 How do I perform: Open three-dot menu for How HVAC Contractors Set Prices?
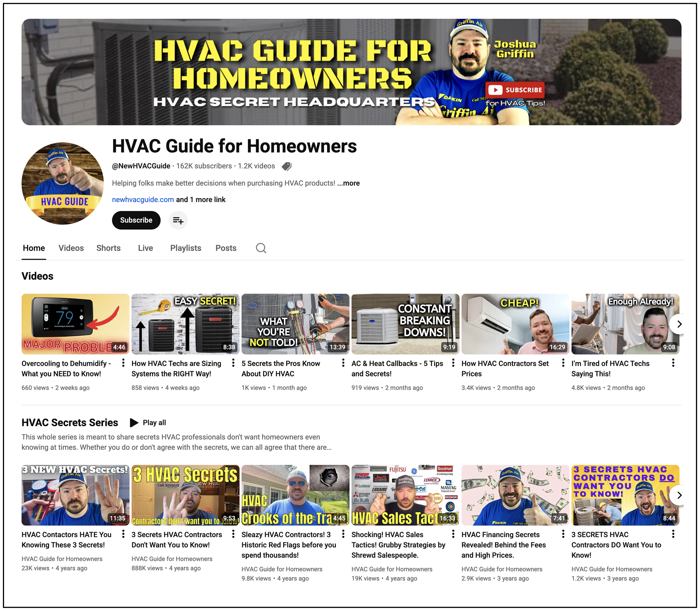pos(563,363)
